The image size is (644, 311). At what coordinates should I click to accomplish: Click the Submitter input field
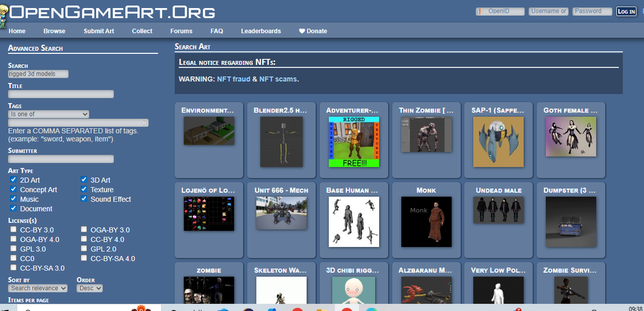click(61, 159)
